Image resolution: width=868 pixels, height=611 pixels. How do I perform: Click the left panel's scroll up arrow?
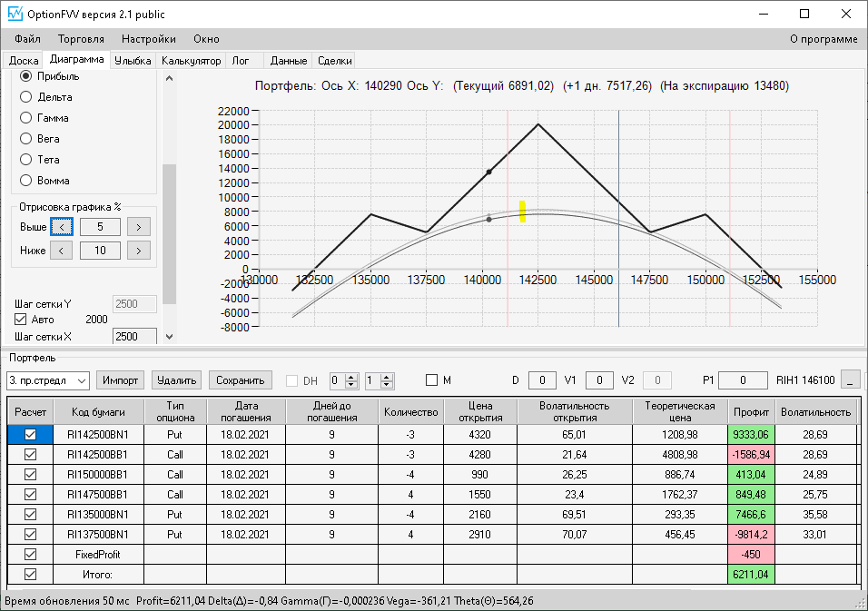point(170,79)
